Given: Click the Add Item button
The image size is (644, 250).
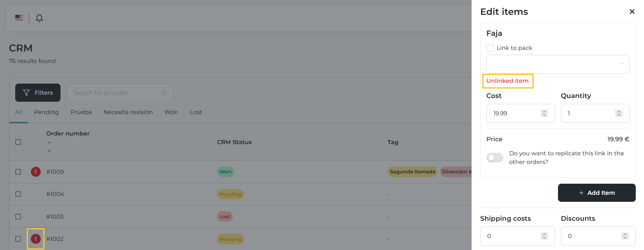Looking at the screenshot, I should point(596,193).
